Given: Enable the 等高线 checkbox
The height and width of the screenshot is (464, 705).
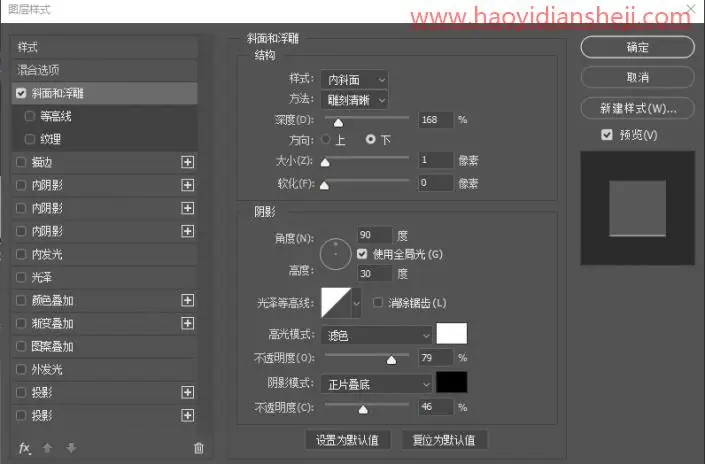Looking at the screenshot, I should [30, 116].
